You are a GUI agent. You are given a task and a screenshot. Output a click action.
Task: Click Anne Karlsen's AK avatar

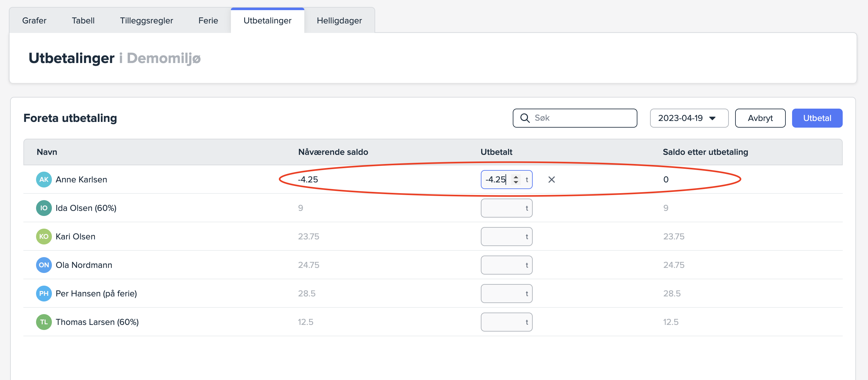tap(44, 179)
